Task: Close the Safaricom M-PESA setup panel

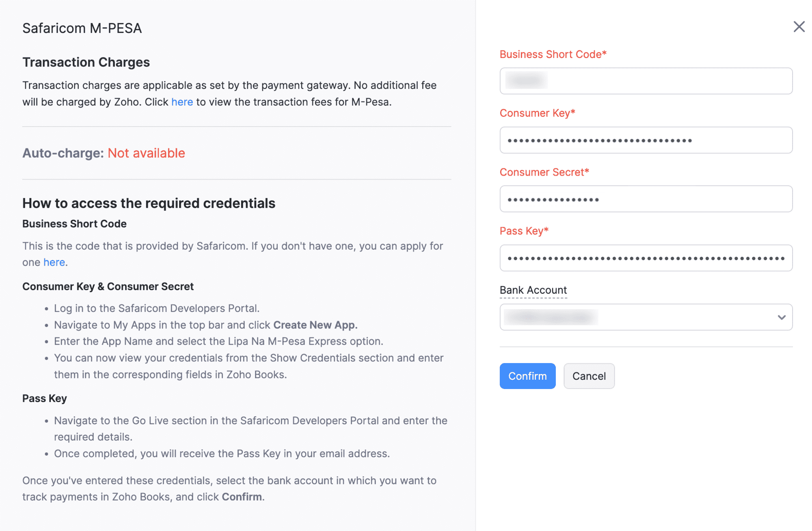Action: (799, 27)
